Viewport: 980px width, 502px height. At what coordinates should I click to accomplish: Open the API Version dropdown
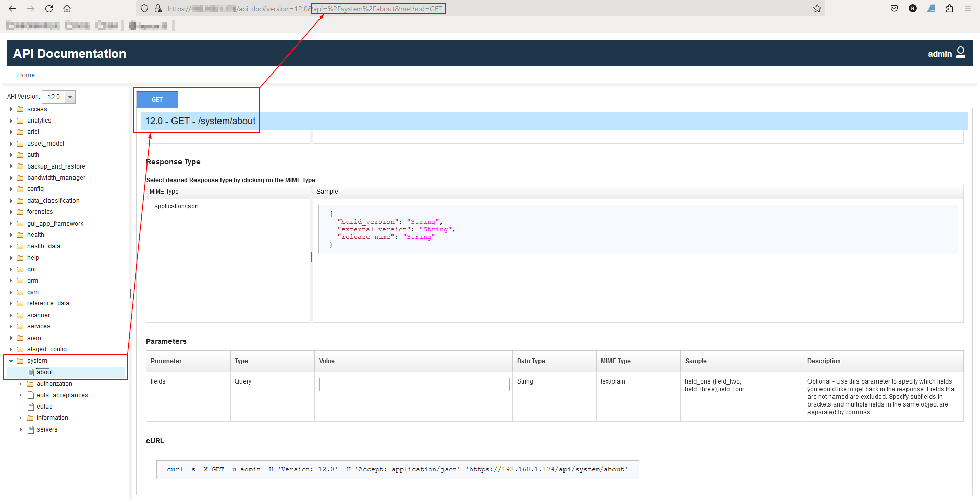[x=70, y=97]
